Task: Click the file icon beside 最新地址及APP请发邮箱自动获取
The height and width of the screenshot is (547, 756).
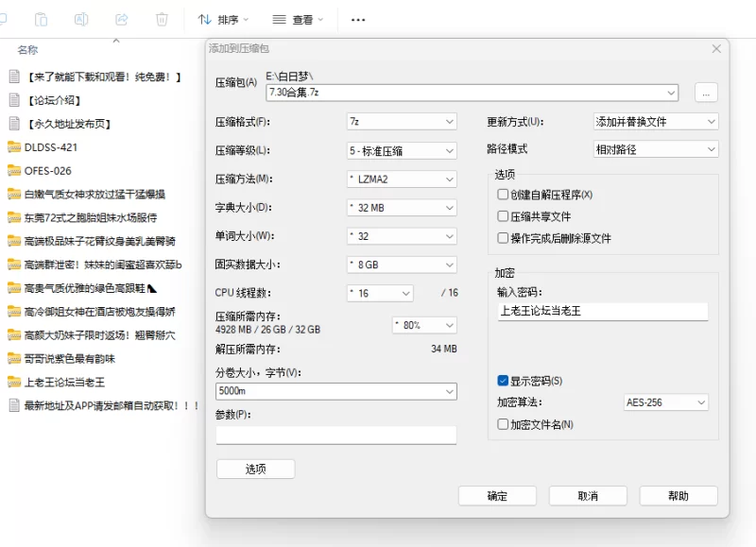Action: coord(14,406)
